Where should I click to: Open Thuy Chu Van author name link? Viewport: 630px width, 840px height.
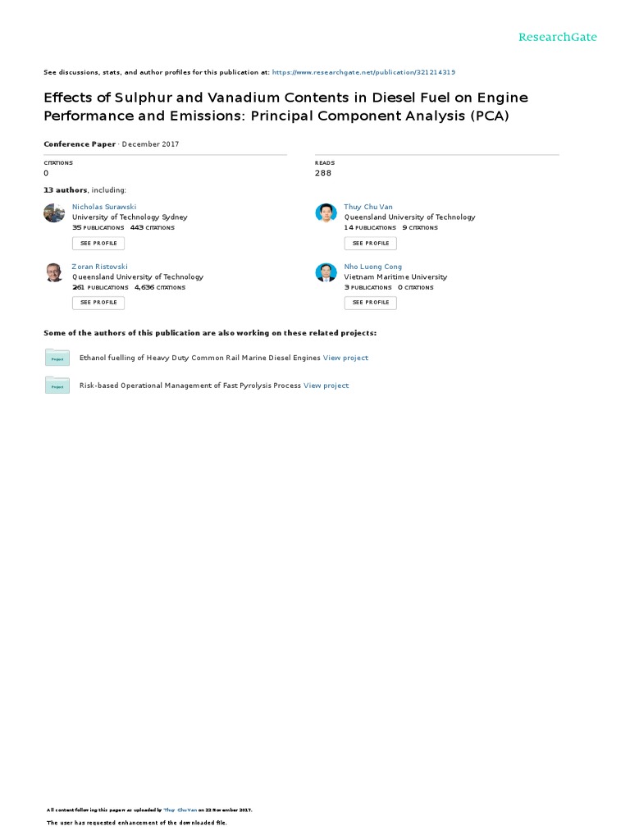coord(368,207)
